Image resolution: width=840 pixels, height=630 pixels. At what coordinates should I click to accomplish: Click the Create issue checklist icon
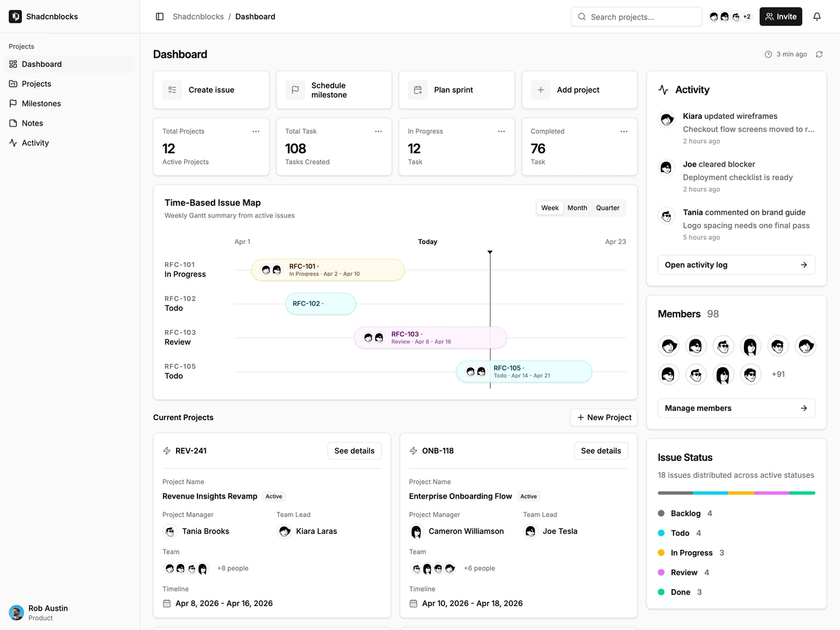tap(172, 90)
